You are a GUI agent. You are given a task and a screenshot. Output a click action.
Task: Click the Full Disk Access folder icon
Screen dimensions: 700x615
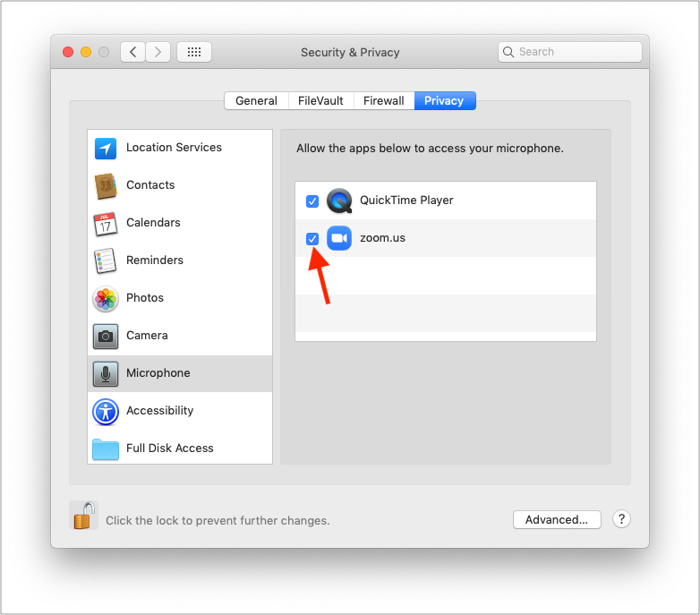tap(106, 449)
